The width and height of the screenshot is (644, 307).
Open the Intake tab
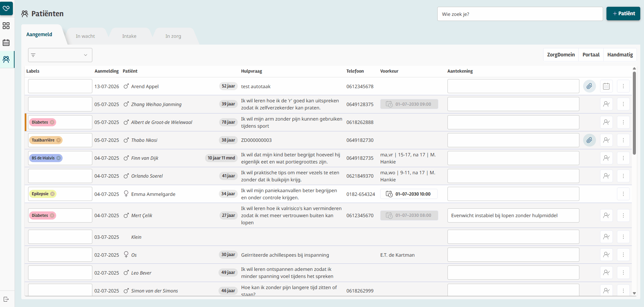click(129, 36)
